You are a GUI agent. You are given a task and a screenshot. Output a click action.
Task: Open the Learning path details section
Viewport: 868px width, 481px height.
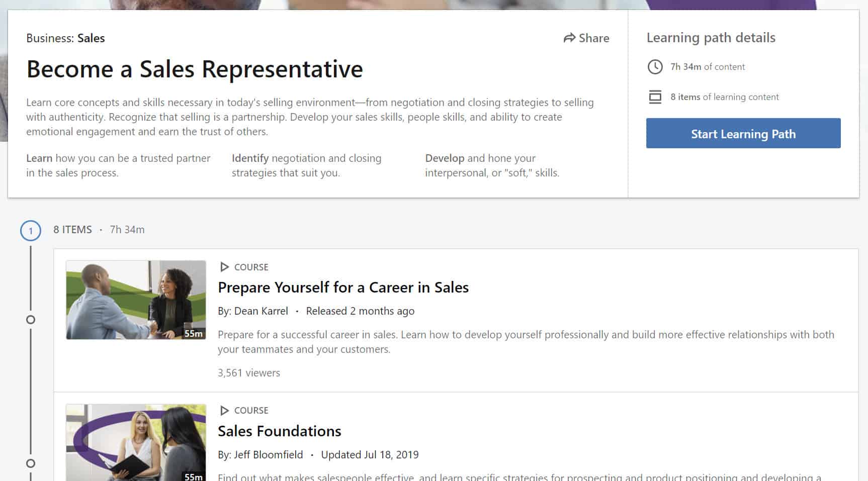coord(711,37)
